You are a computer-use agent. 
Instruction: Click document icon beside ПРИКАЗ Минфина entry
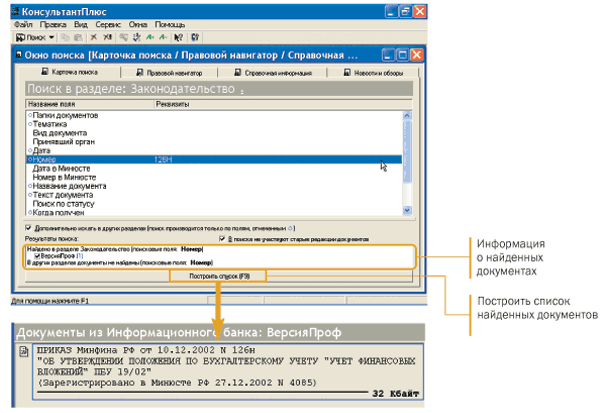24,351
